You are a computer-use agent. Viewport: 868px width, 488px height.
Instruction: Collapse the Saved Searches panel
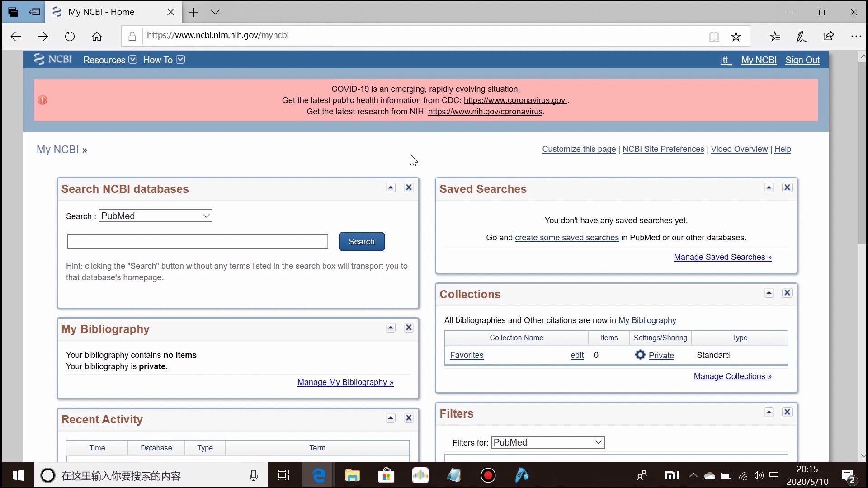(769, 188)
